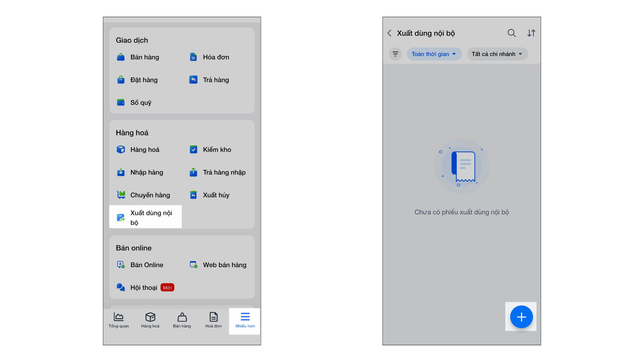644x362 pixels.
Task: Select Xuất hủy disposal item
Action: (x=210, y=195)
